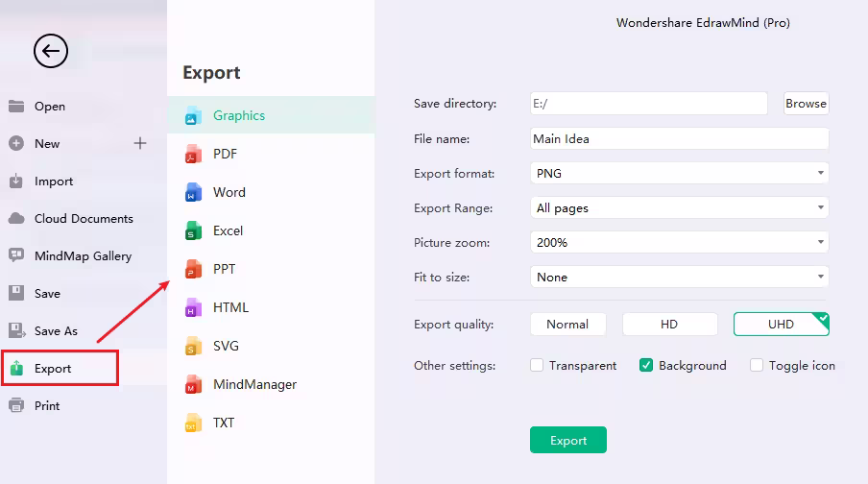Click the plus icon next to New
This screenshot has height=484, width=868.
click(x=140, y=143)
